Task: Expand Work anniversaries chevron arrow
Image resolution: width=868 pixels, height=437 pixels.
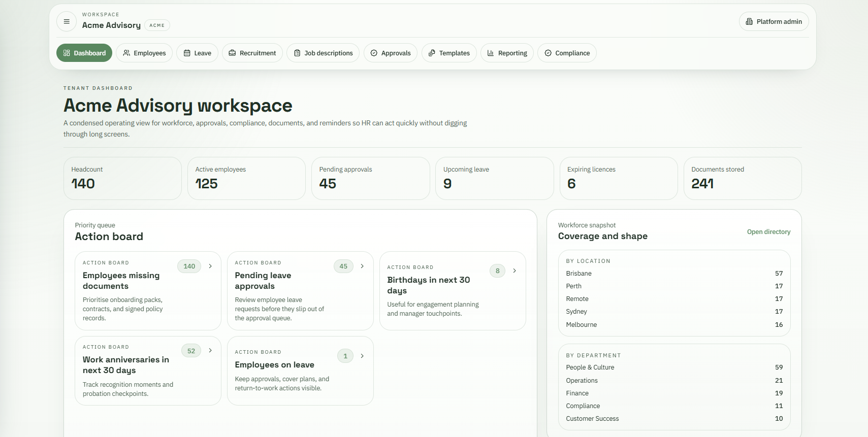Action: point(210,350)
